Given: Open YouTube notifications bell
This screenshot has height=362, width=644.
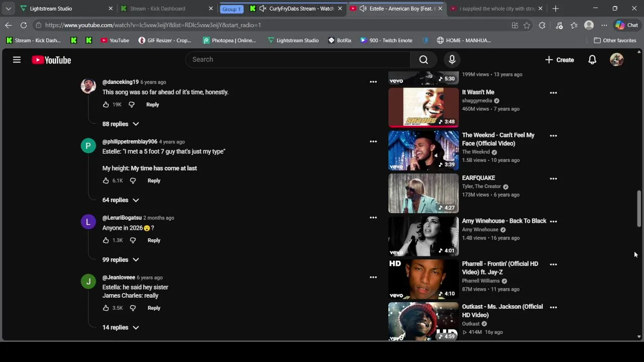Looking at the screenshot, I should coord(592,60).
